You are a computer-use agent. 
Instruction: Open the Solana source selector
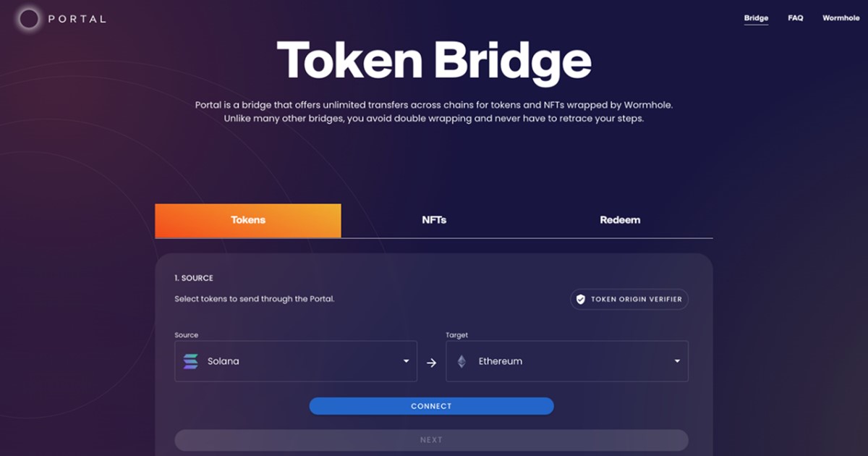click(289, 361)
